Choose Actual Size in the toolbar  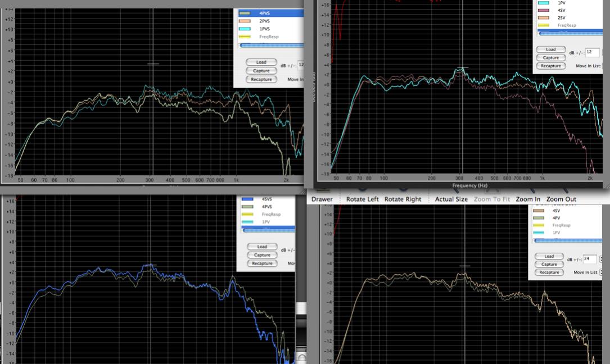pos(451,199)
